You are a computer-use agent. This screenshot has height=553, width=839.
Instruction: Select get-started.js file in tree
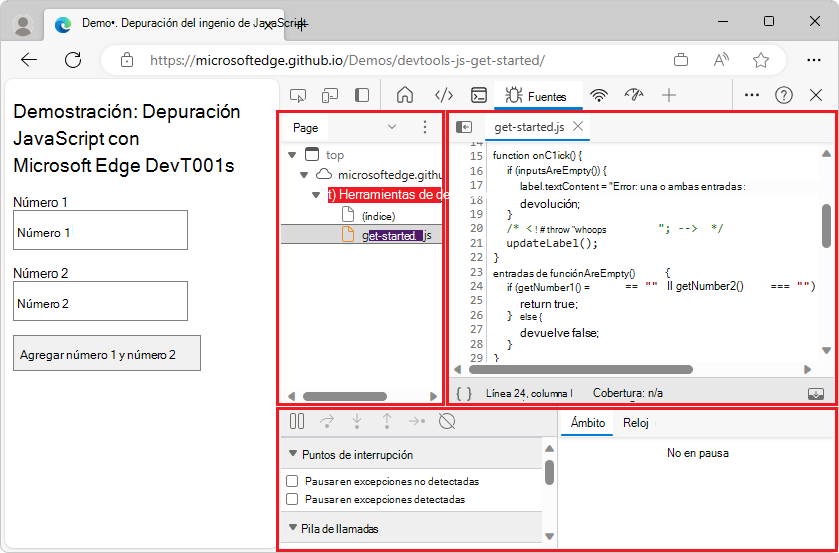(396, 236)
